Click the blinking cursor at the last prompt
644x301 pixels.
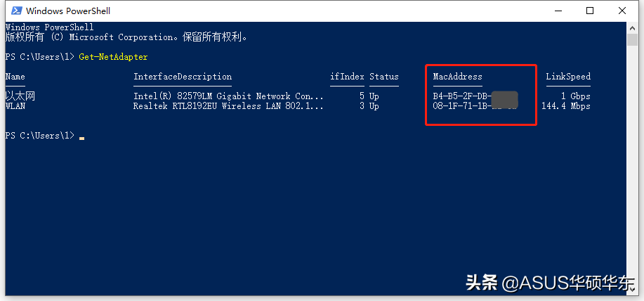(x=81, y=136)
